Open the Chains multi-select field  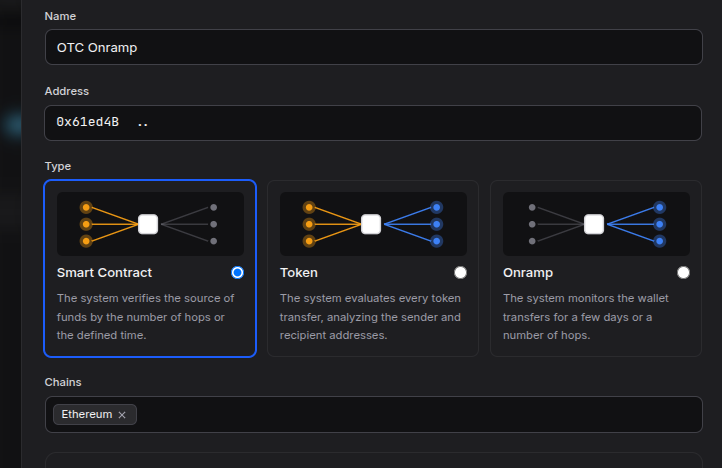tap(373, 415)
